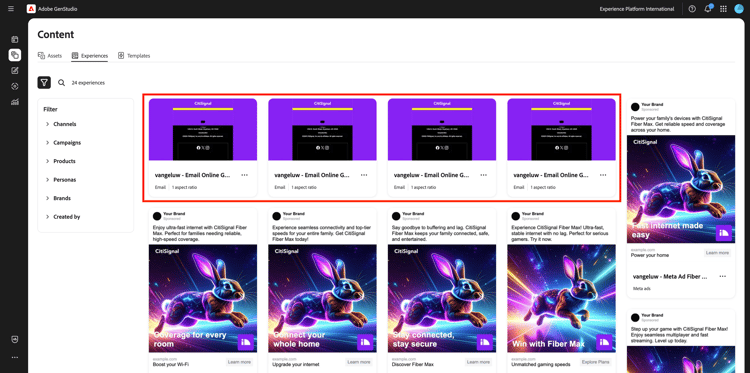Open the Insights chart icon in sidebar
Viewport: 750px width, 373px height.
click(15, 102)
